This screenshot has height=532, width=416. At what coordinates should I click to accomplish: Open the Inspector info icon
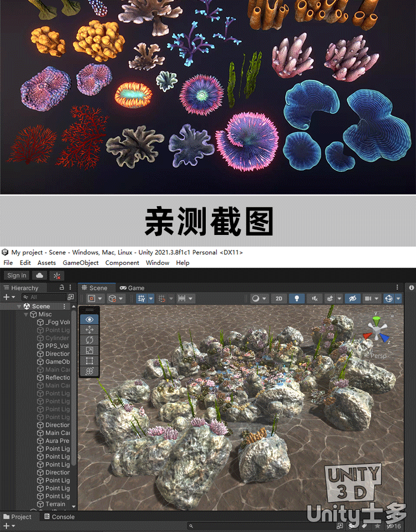(x=412, y=288)
